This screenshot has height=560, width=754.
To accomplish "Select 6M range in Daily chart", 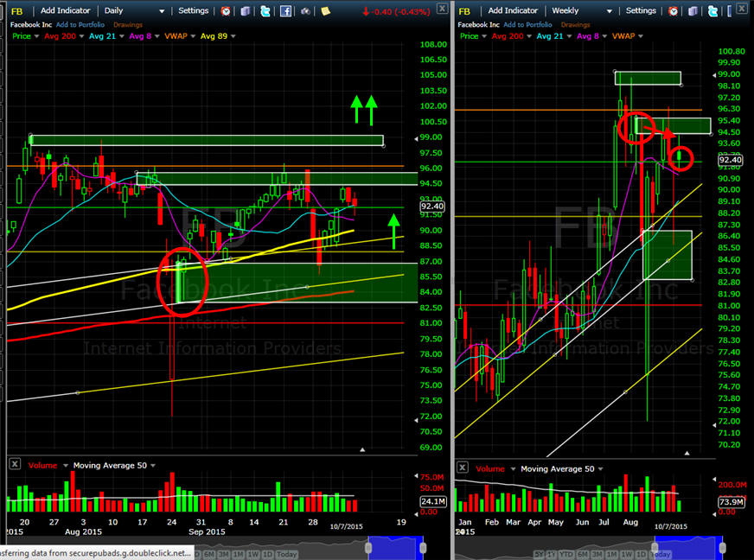I will (x=209, y=554).
